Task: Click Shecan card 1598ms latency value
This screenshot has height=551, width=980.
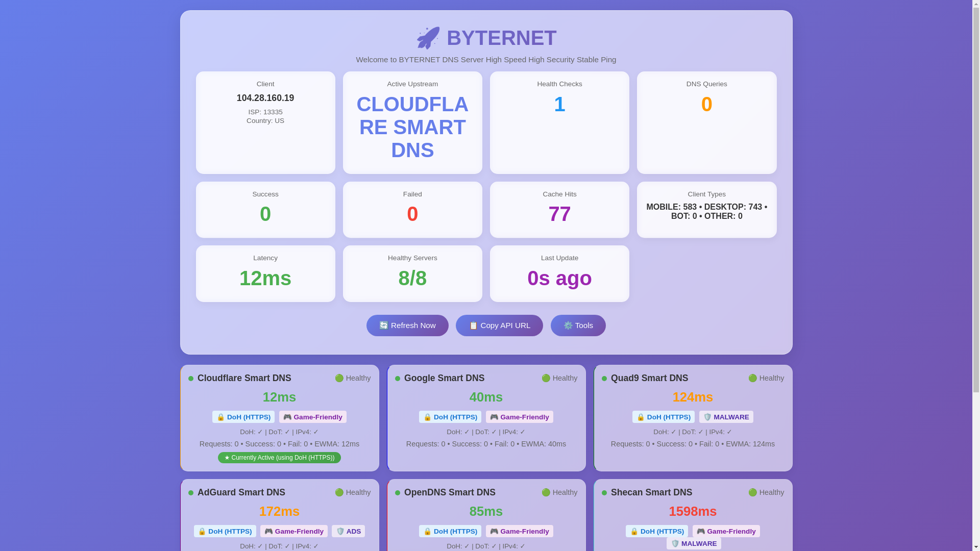Action: 693,511
